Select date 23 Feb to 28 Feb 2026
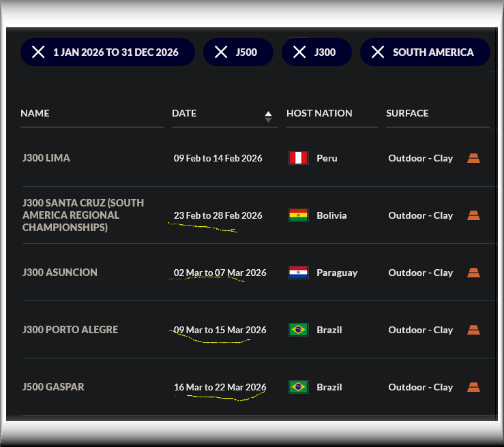Image resolution: width=504 pixels, height=447 pixels. (x=218, y=215)
